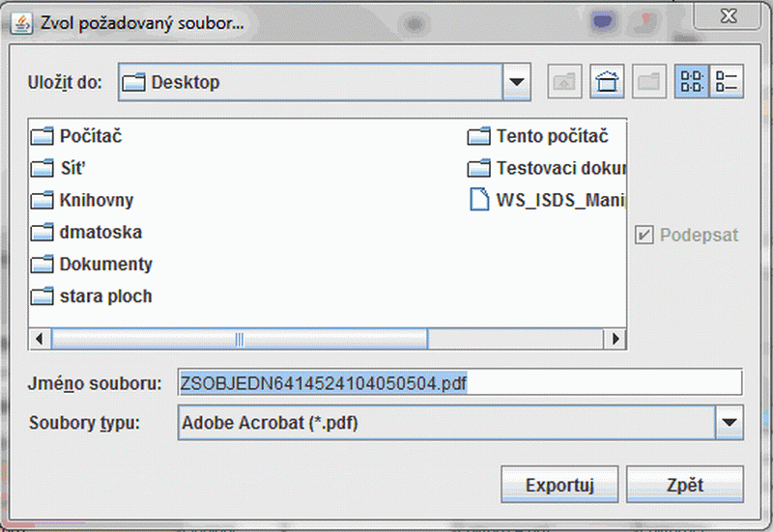The width and height of the screenshot is (773, 532).
Task: Select the Knihovny folder
Action: click(x=82, y=200)
